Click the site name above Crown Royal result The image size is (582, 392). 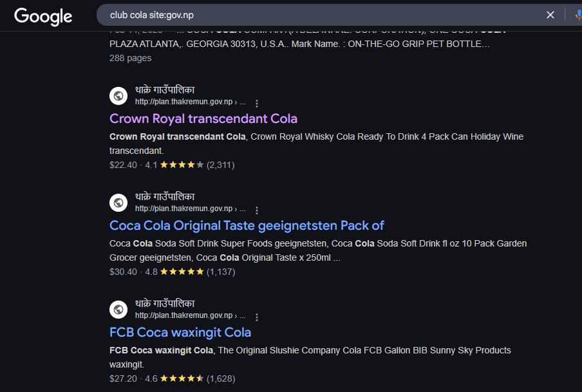coord(165,90)
